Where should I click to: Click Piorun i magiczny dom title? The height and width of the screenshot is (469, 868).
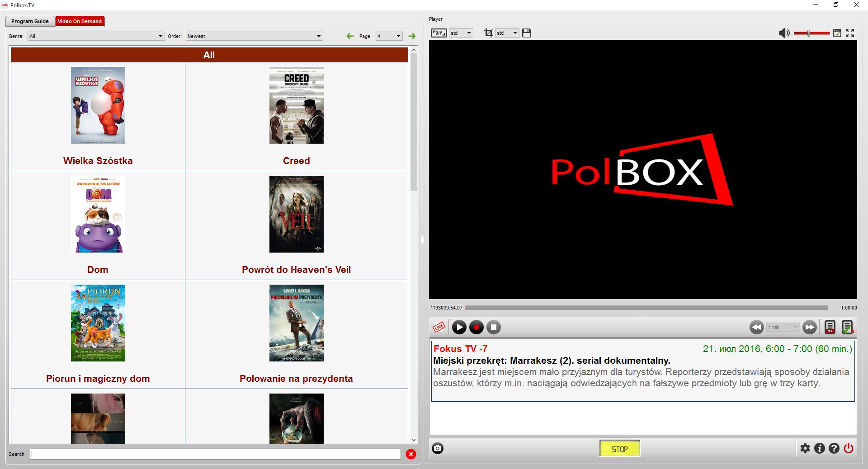(98, 379)
